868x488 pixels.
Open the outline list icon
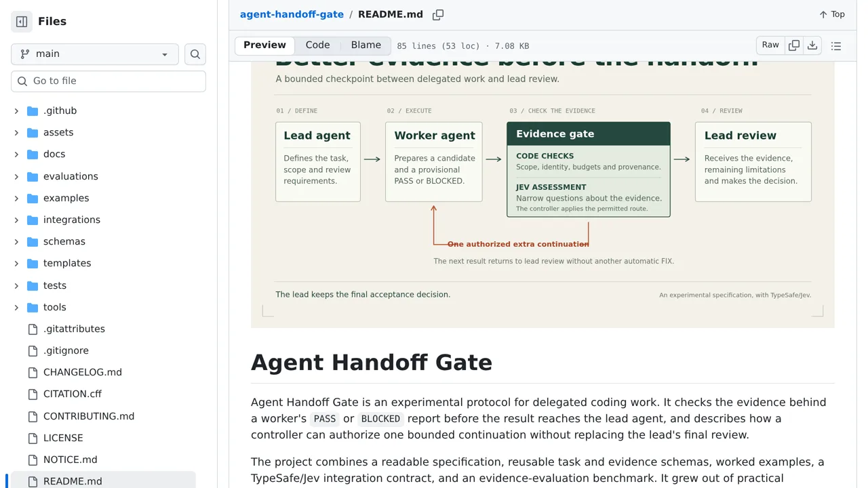(836, 46)
